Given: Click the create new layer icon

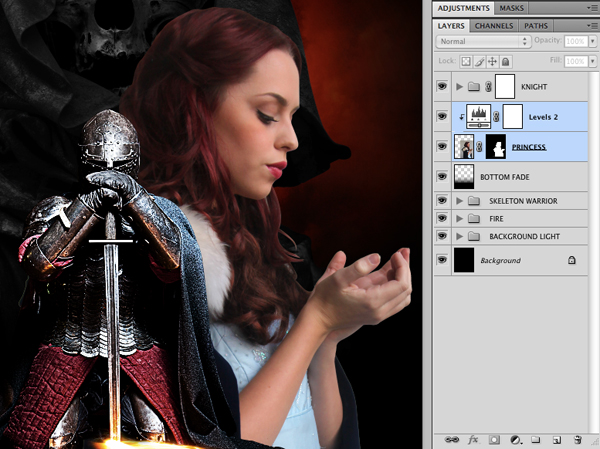Looking at the screenshot, I should pos(556,439).
